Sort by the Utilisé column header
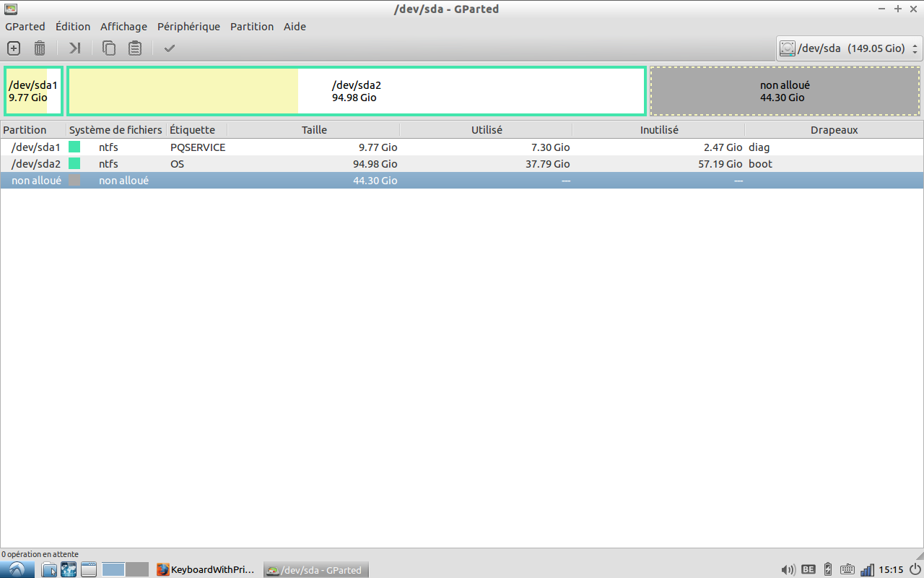The height and width of the screenshot is (578, 924). click(486, 130)
